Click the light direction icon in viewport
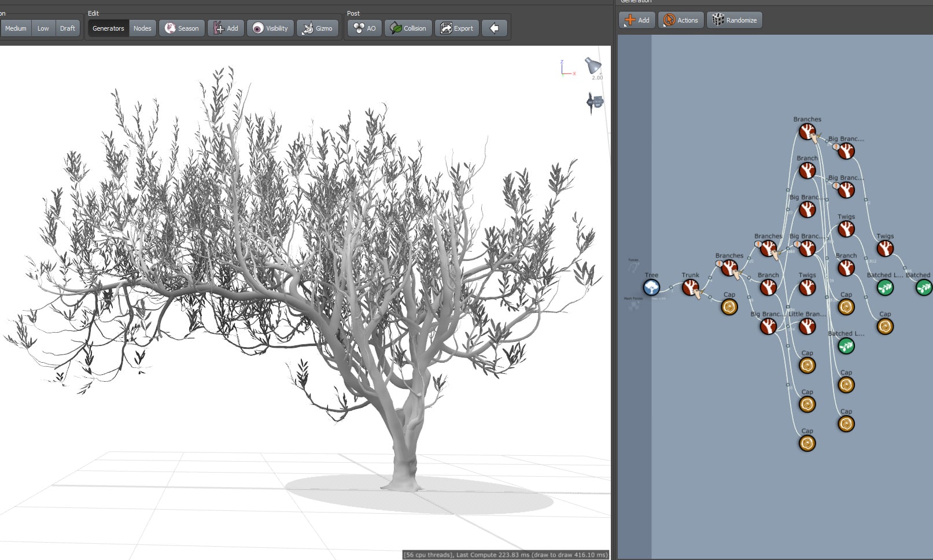 [593, 65]
